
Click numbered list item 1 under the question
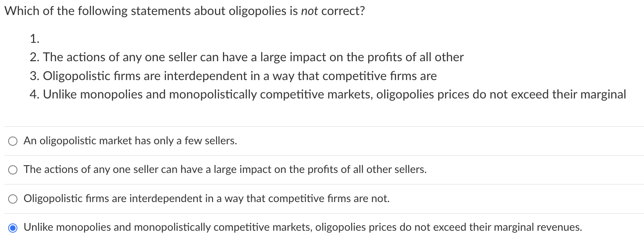(x=33, y=39)
